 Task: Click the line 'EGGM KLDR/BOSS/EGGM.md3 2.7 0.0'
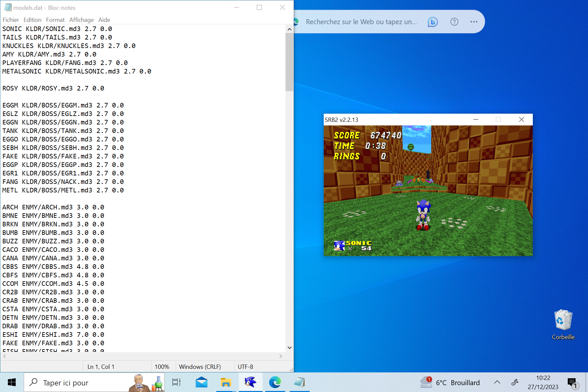pyautogui.click(x=63, y=106)
